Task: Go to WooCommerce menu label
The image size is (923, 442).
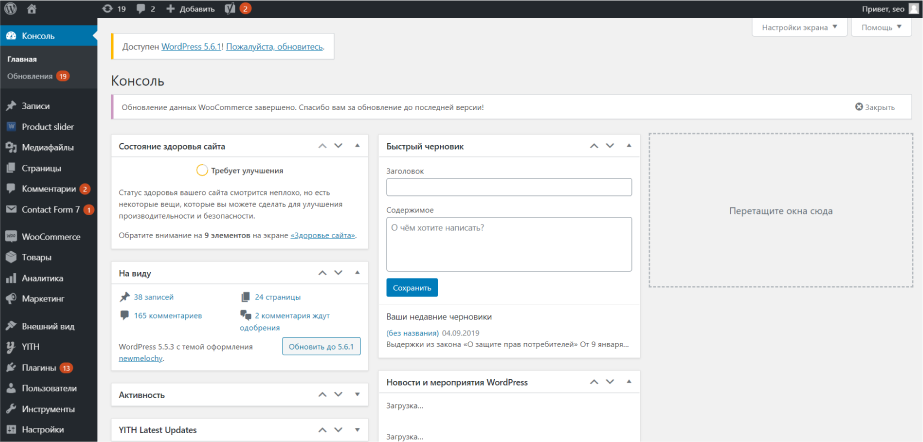Action: (51, 237)
